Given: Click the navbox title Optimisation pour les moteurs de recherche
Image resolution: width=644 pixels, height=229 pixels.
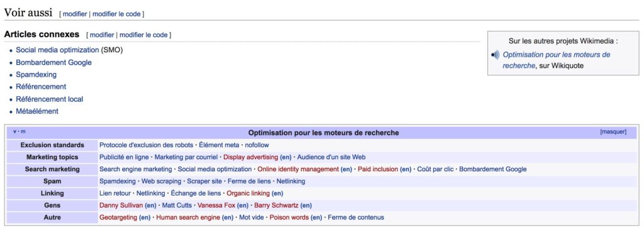Looking at the screenshot, I should point(323,133).
